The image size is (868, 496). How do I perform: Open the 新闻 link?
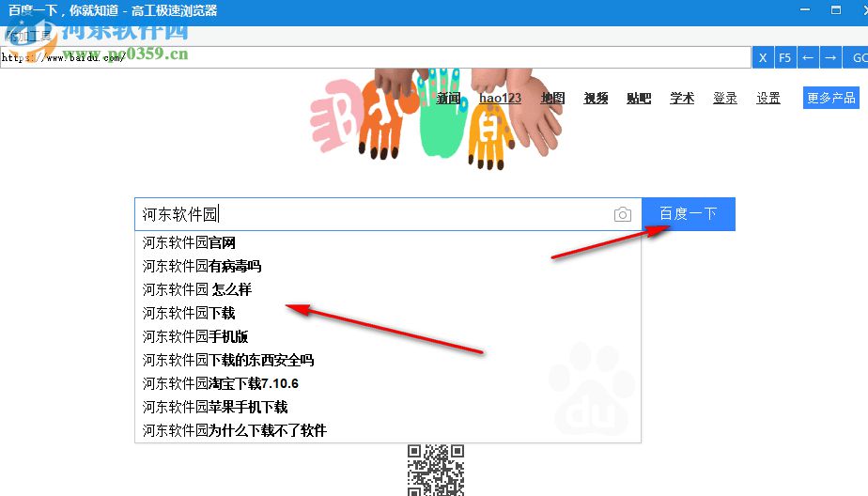pyautogui.click(x=448, y=99)
